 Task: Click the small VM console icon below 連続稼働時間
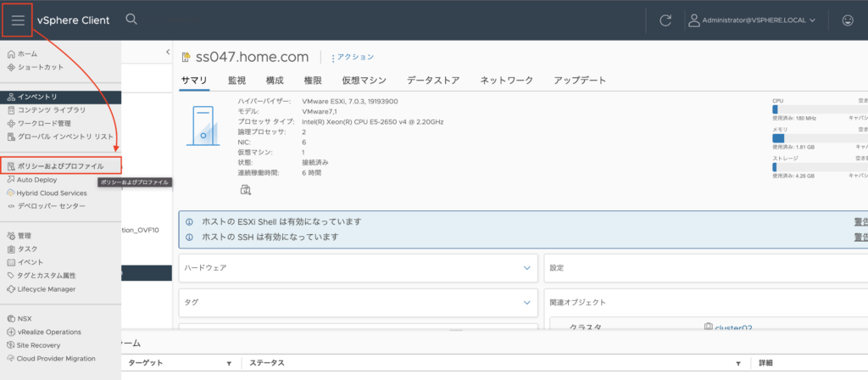click(245, 190)
